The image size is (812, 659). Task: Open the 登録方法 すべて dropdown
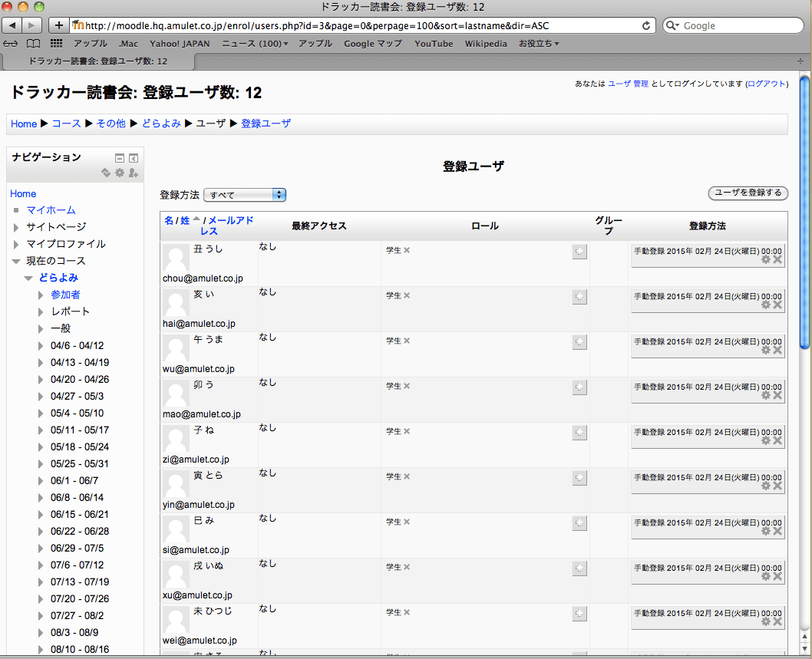click(x=245, y=195)
